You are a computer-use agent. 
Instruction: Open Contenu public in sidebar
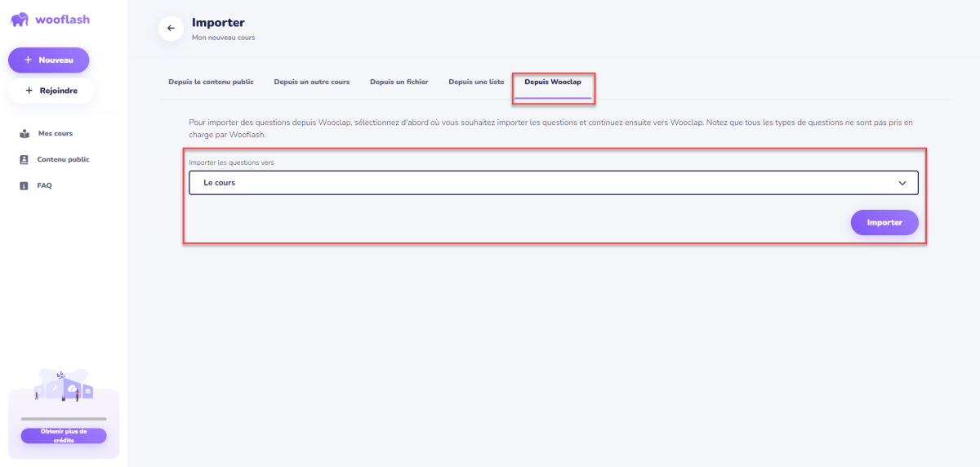pos(64,159)
